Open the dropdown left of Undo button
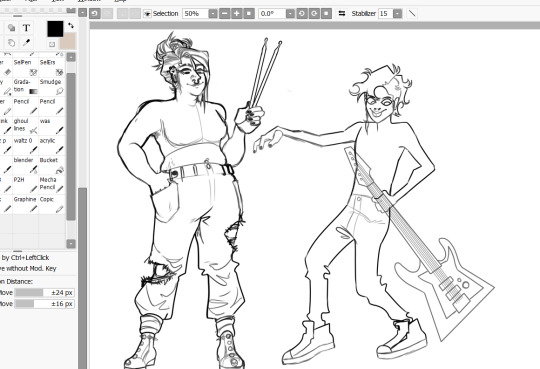The height and width of the screenshot is (369, 540). (x=82, y=13)
